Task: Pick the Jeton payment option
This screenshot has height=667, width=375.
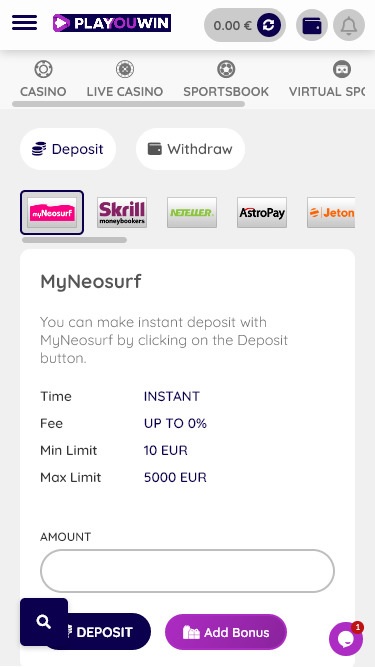Action: [331, 212]
